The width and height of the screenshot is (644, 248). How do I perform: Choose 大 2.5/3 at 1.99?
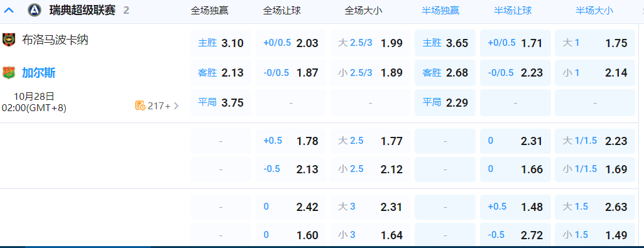click(x=370, y=43)
